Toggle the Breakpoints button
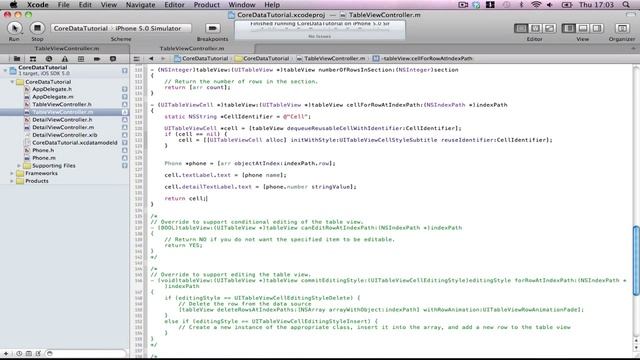The height and width of the screenshot is (360, 640). [x=212, y=28]
